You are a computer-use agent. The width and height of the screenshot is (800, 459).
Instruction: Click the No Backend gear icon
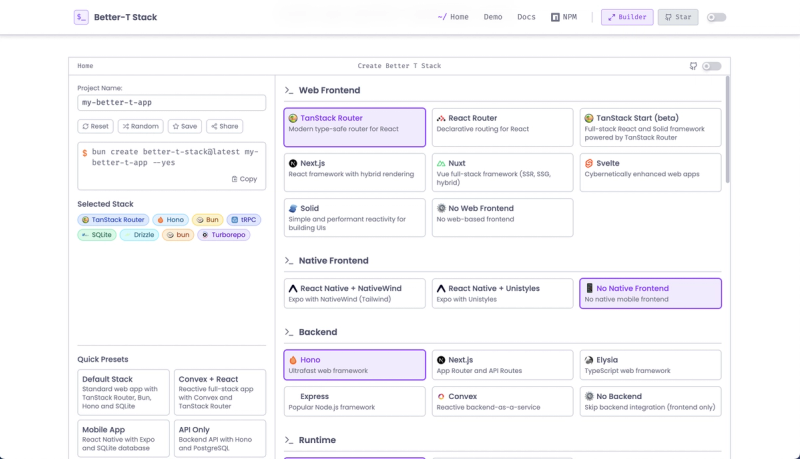[589, 396]
